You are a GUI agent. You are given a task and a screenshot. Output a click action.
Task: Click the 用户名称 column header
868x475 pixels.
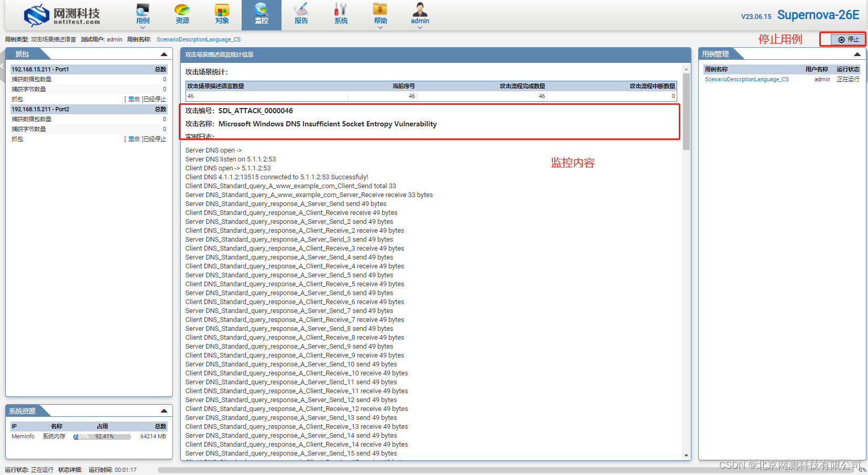pyautogui.click(x=817, y=69)
